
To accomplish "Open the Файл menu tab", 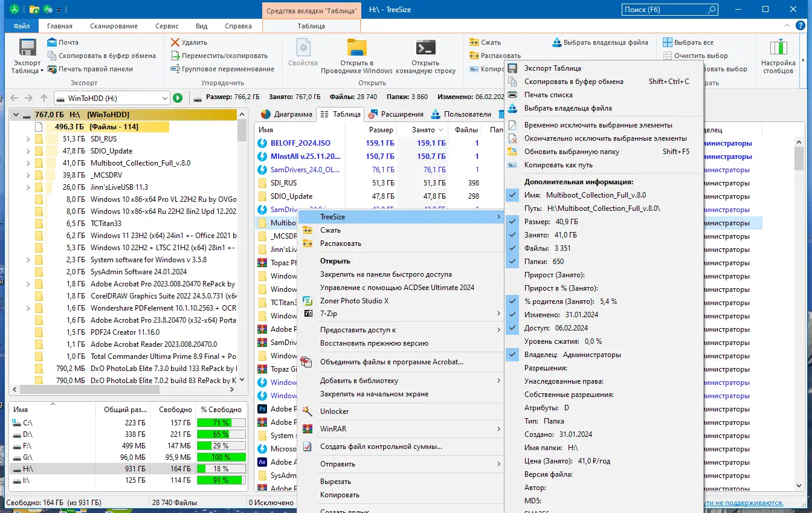I will coord(21,26).
